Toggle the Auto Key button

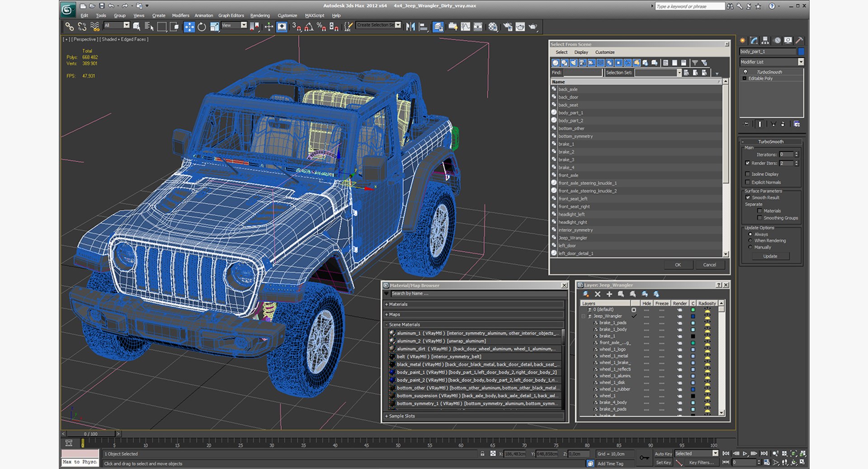coord(663,454)
